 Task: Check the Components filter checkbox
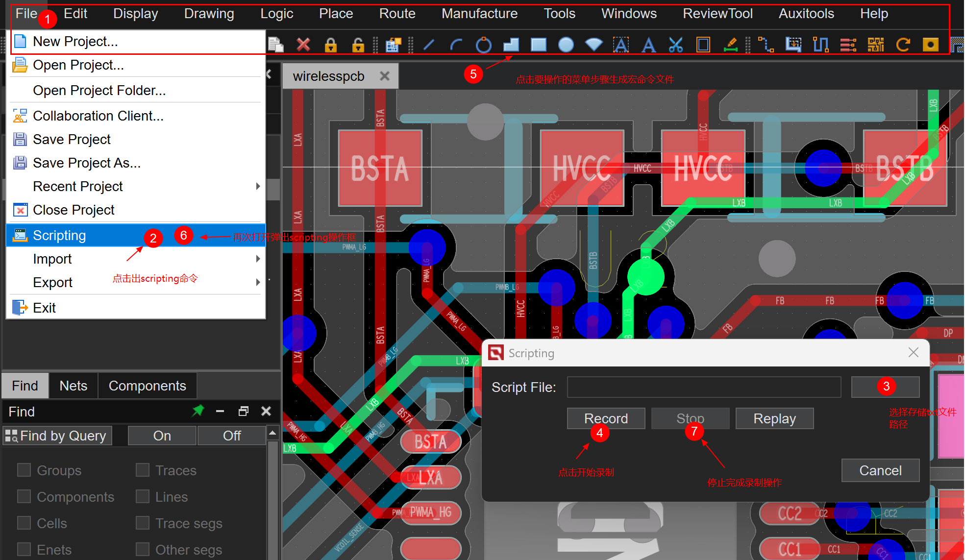coord(24,497)
